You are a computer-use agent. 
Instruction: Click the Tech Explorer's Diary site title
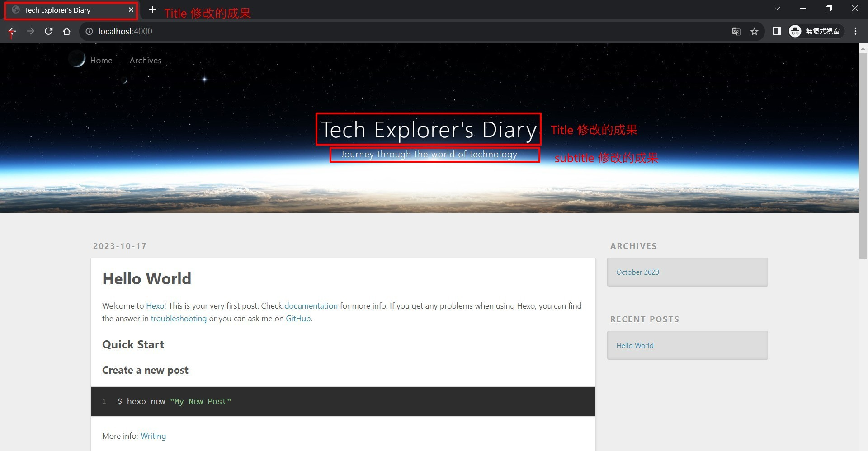429,129
